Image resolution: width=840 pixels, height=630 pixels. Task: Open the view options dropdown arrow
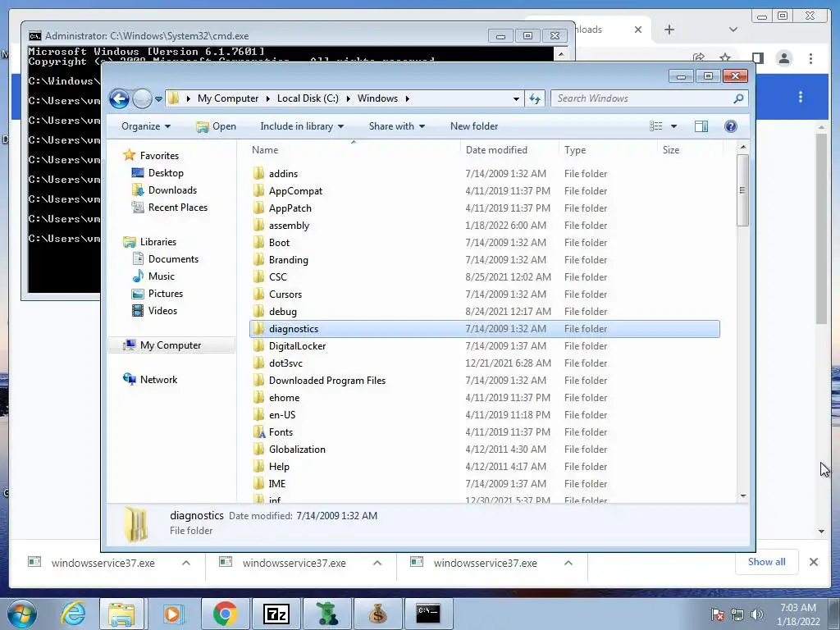674,126
